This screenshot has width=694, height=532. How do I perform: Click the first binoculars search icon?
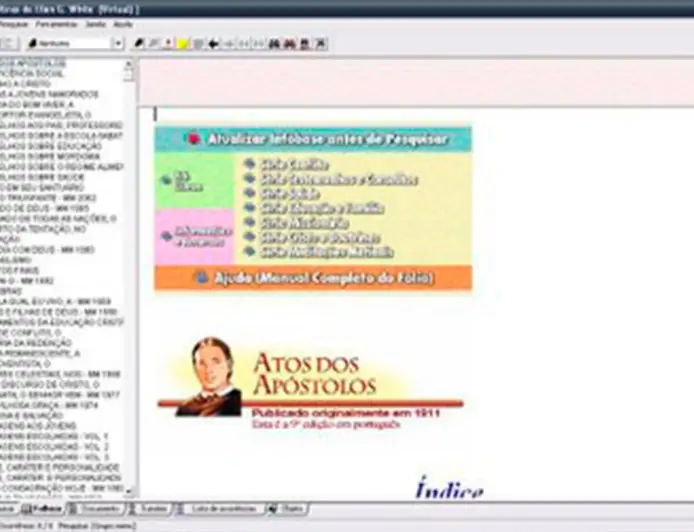coord(275,44)
